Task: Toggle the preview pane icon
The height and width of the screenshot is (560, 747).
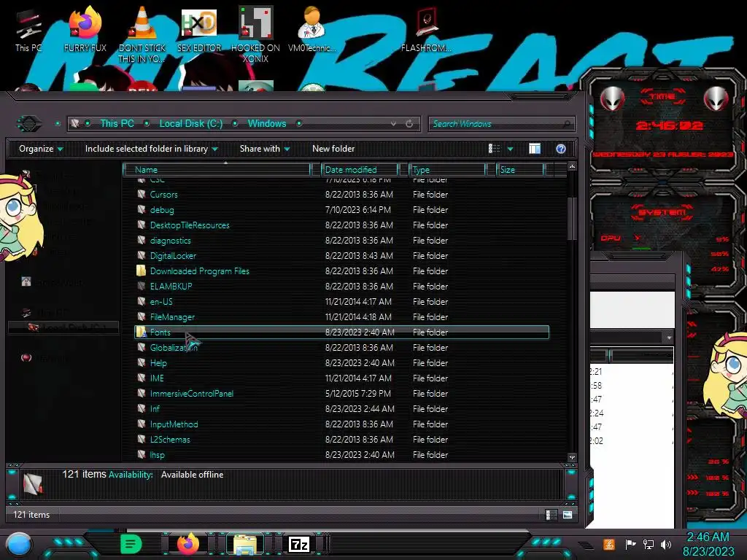Action: (x=535, y=149)
